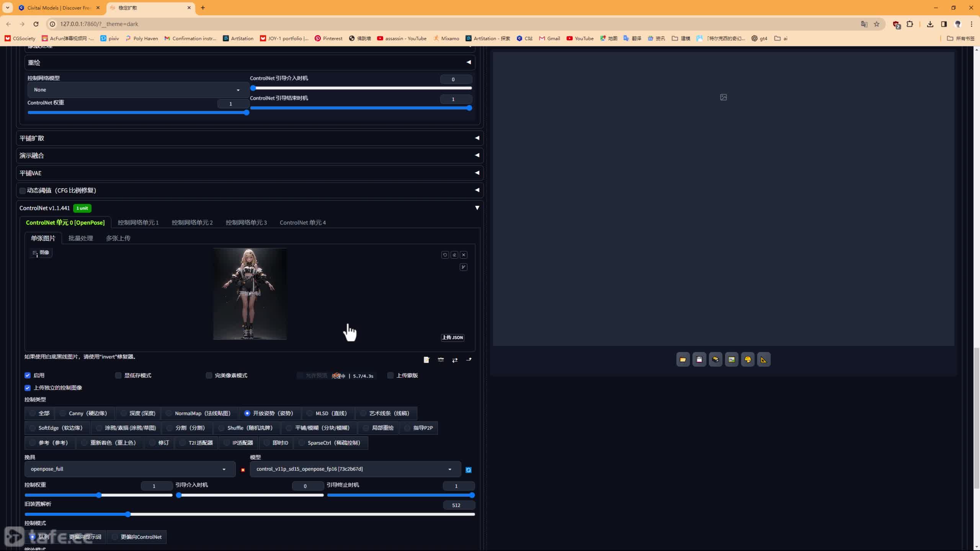Image resolution: width=980 pixels, height=551 pixels.
Task: Open the browser extensions puzzle icon
Action: (x=910, y=24)
